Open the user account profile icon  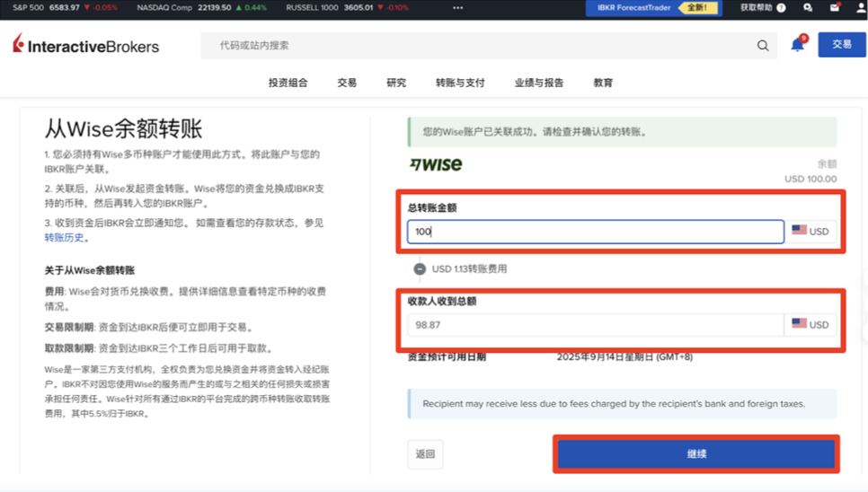[x=861, y=8]
